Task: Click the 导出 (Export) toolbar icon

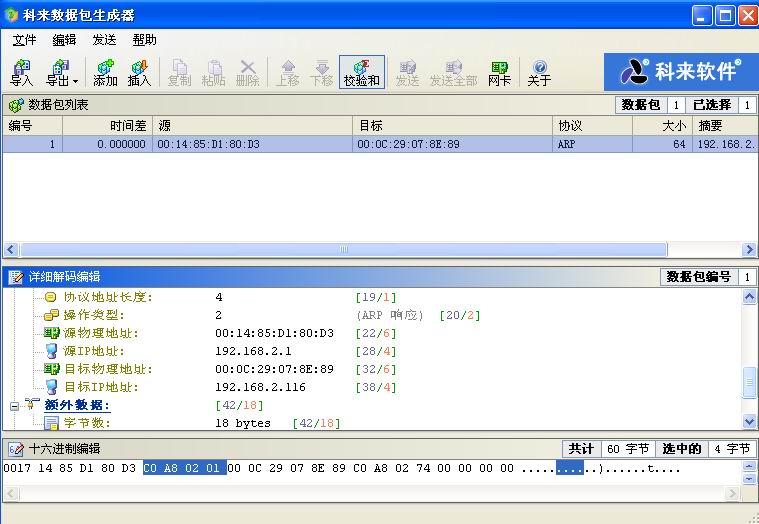Action: coord(58,73)
